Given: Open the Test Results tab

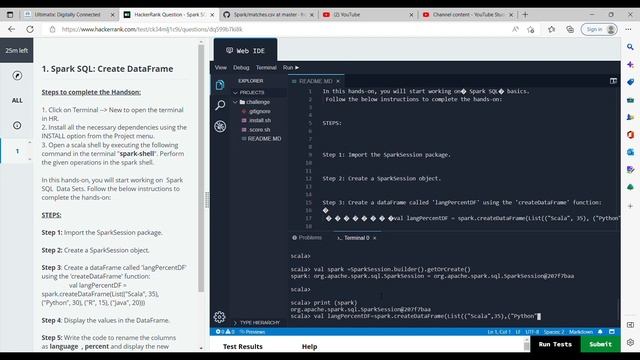Looking at the screenshot, I should (243, 347).
